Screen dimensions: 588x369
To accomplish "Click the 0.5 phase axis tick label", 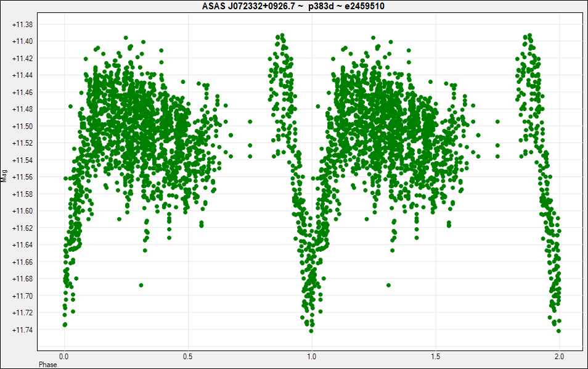I will click(188, 357).
